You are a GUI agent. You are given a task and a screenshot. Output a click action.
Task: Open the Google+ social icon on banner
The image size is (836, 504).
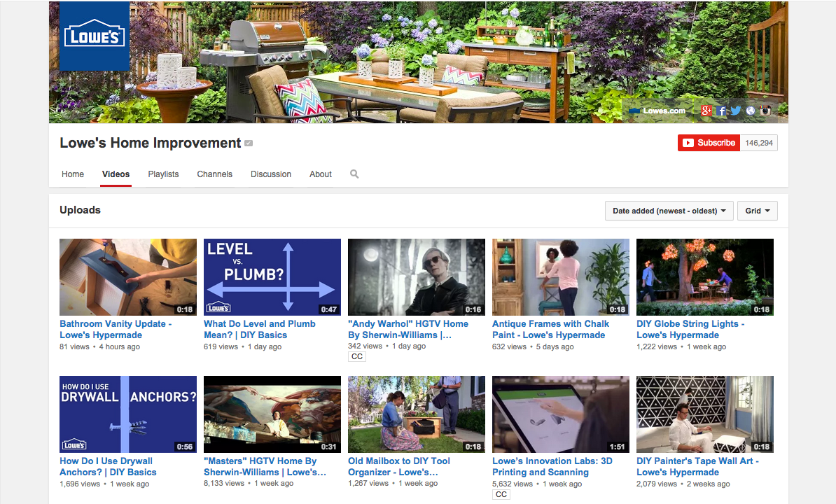coord(706,111)
